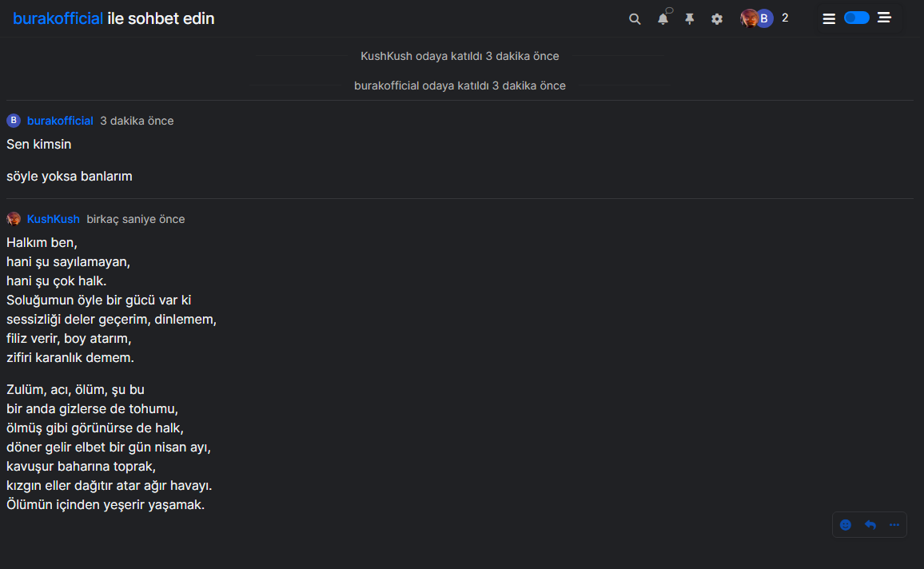Image resolution: width=924 pixels, height=569 pixels.
Task: Click the pin icon in the header
Action: point(689,18)
